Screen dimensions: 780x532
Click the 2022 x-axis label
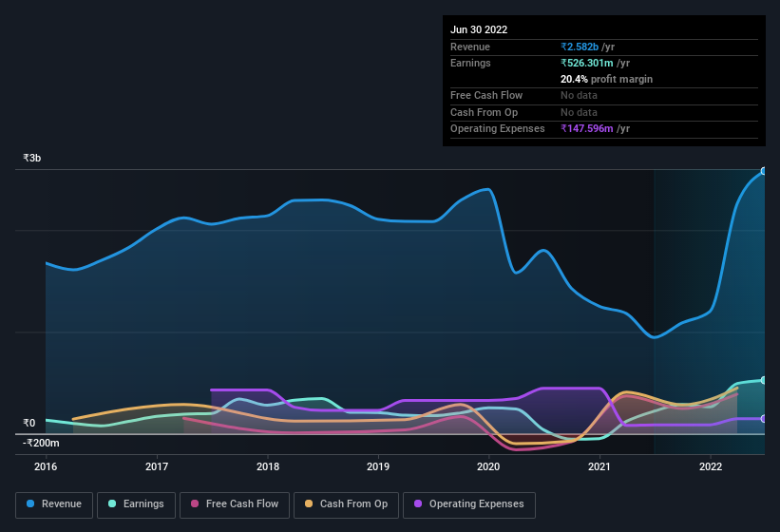[711, 466]
